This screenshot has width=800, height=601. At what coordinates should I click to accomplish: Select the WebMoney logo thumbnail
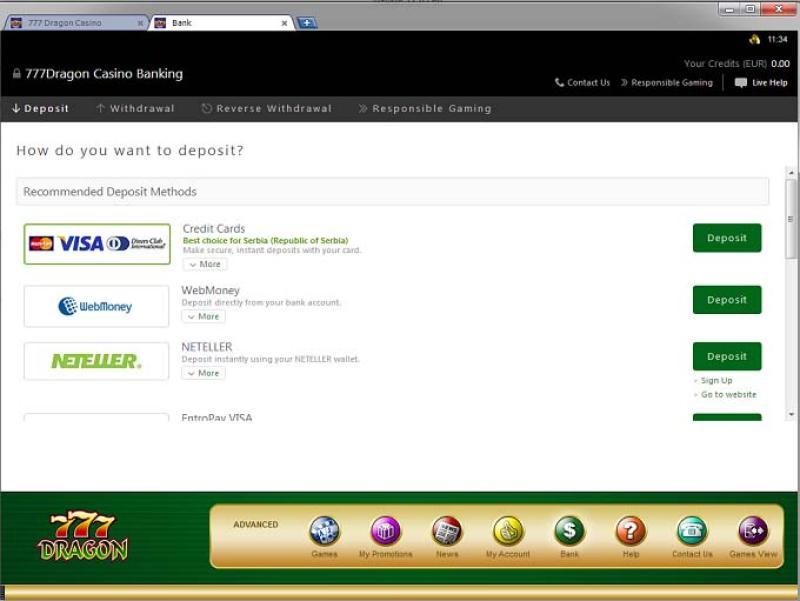point(96,307)
